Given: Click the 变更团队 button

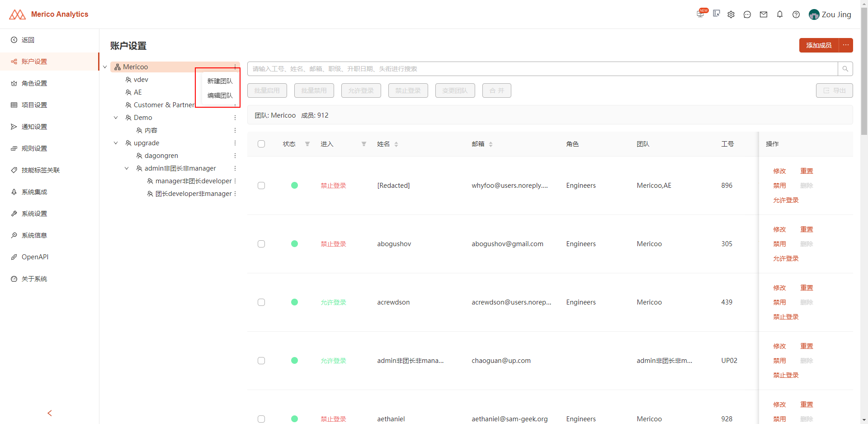Looking at the screenshot, I should tap(455, 91).
